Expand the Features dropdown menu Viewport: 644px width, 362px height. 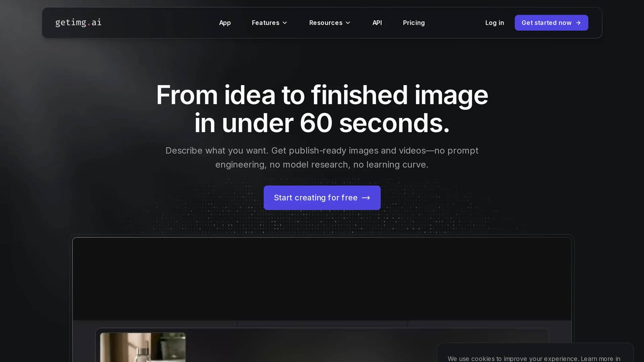pos(269,23)
